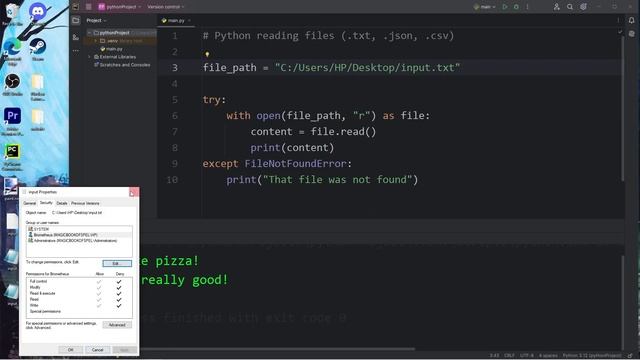
Task: Click the run console horizontal scrollbar
Action: click(278, 349)
